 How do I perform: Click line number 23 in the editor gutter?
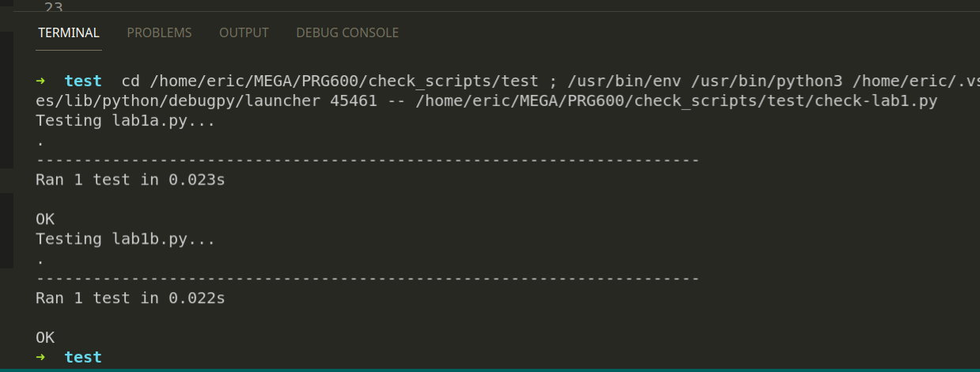pos(54,7)
